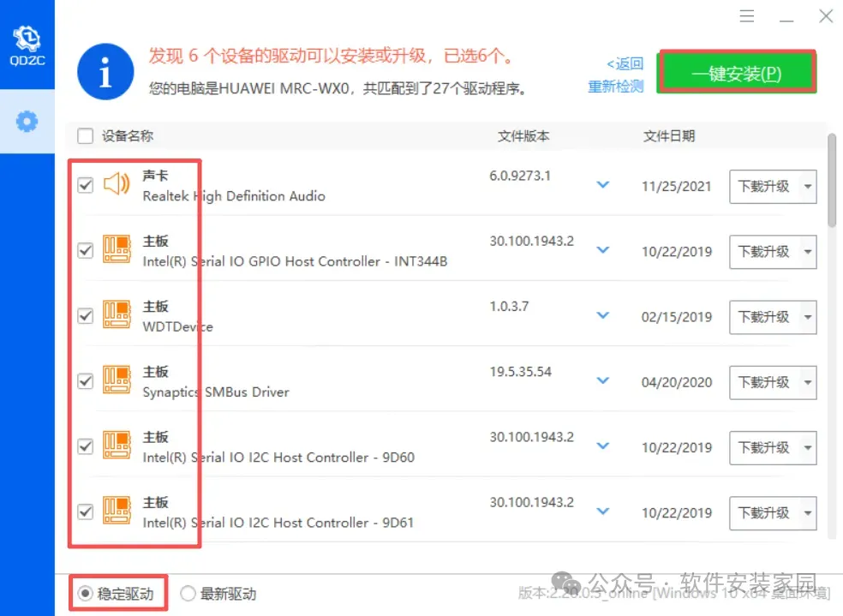The width and height of the screenshot is (843, 616).
Task: Open 下载升级 dropdown arrow for I2C 9D61
Action: click(808, 513)
